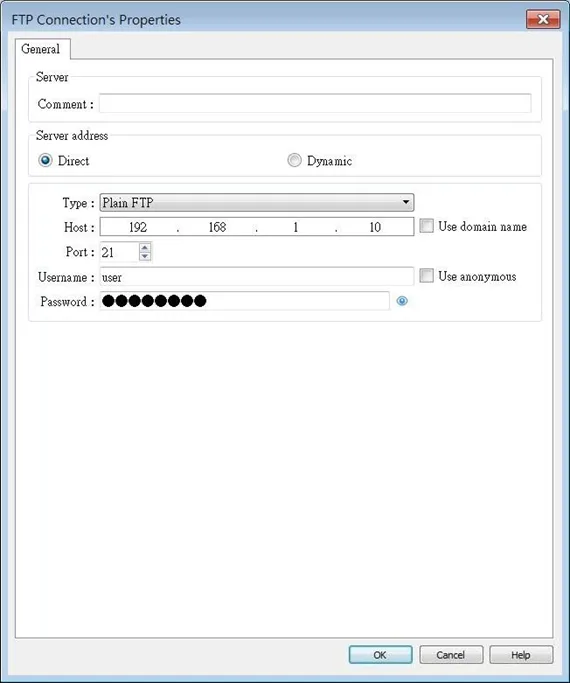Select the last Host octet 10
The image size is (570, 683).
(375, 227)
